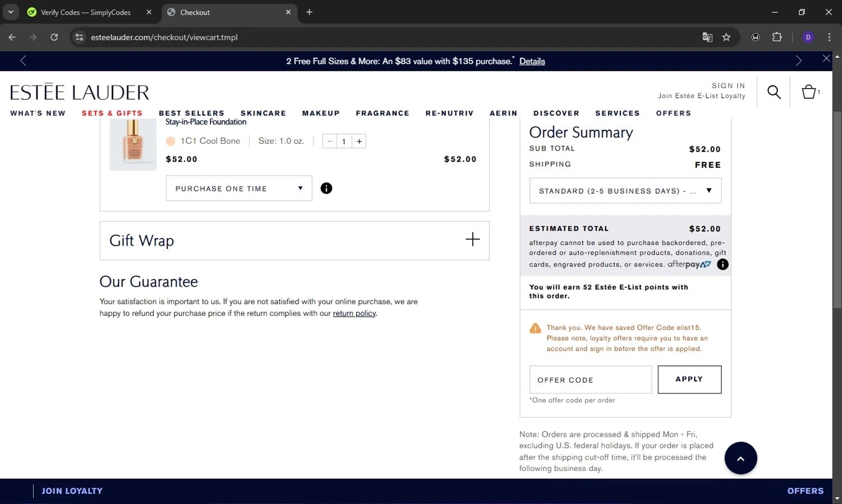Click the Stay-in-Place Foundation product name
The width and height of the screenshot is (842, 504).
206,122
